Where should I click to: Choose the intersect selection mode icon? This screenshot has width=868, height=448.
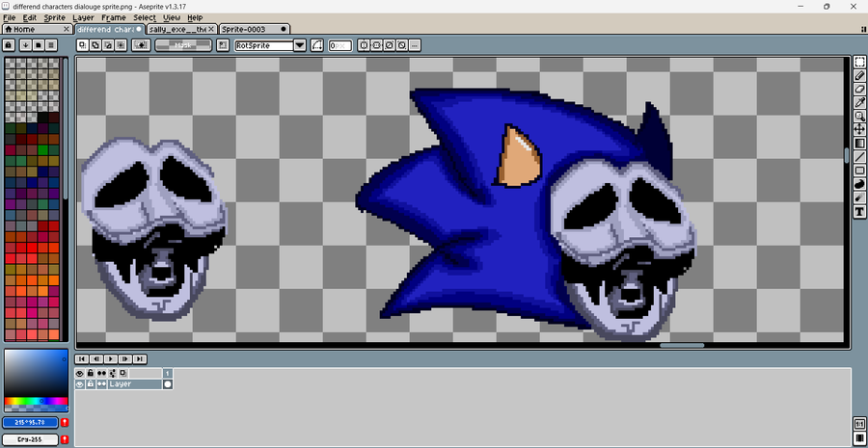point(121,45)
